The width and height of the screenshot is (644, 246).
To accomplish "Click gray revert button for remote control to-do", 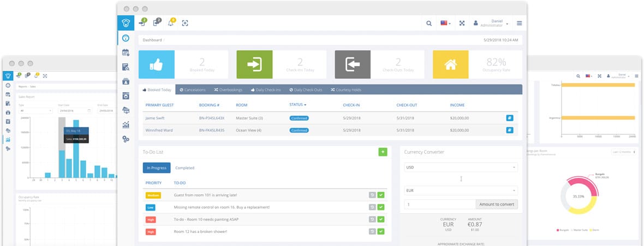I will click(372, 207).
